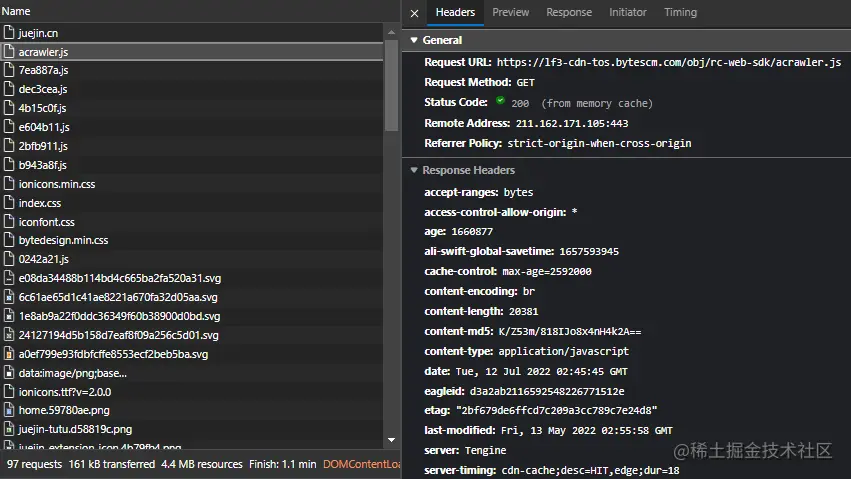Click file icon beside acrawler.js
The width and height of the screenshot is (851, 479).
click(x=9, y=52)
